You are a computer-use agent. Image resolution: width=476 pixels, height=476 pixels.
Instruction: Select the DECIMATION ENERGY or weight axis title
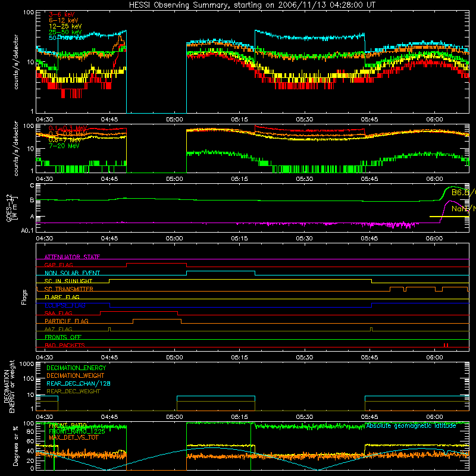(x=10, y=387)
